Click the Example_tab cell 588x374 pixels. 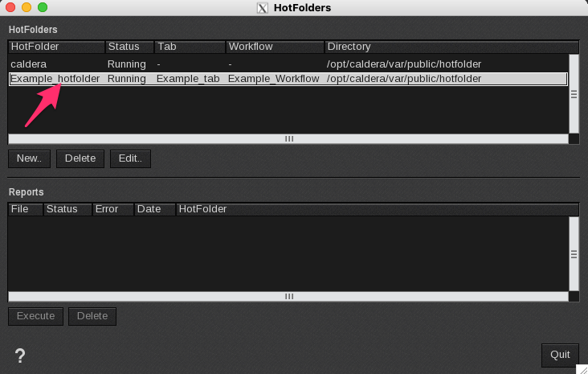pyautogui.click(x=188, y=79)
